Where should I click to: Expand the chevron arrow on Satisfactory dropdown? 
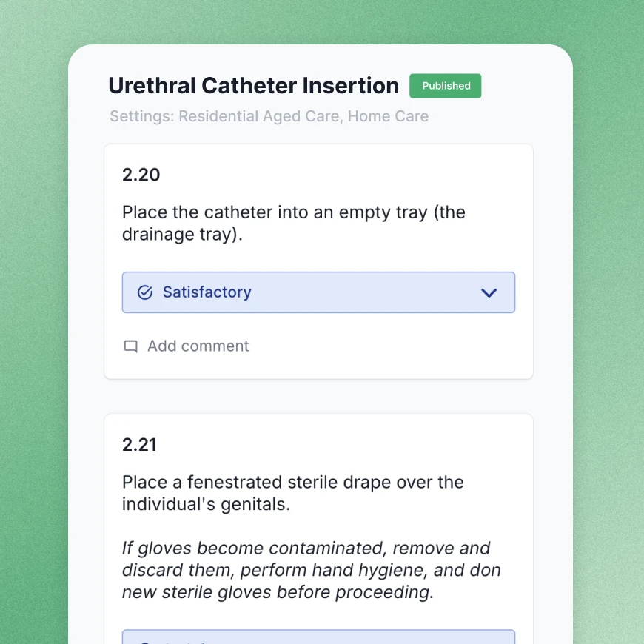(489, 292)
